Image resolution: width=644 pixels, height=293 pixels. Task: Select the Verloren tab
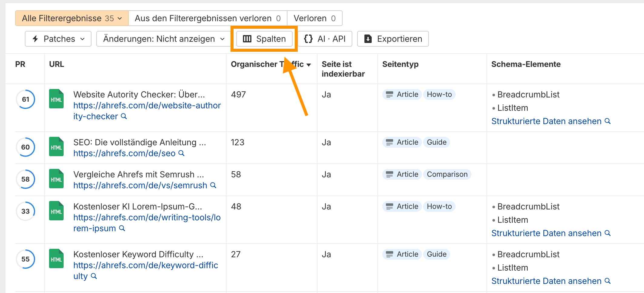click(315, 18)
